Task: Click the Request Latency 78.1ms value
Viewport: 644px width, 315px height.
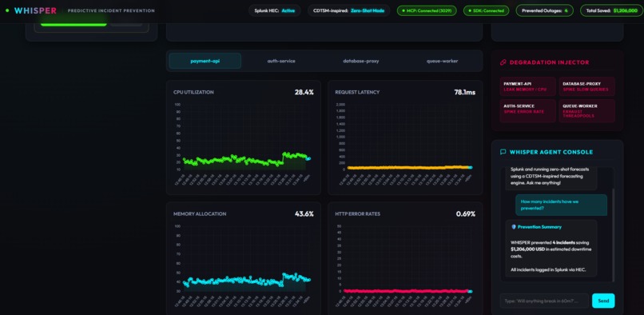Action: tap(464, 92)
